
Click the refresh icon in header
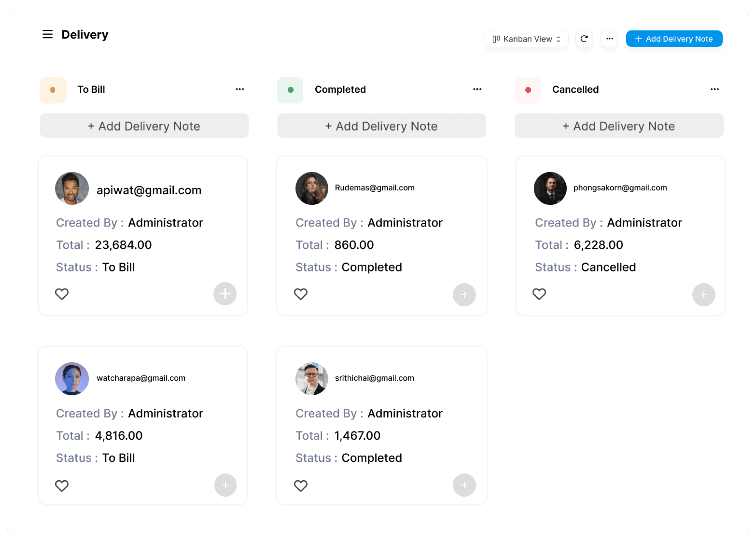[x=584, y=39]
